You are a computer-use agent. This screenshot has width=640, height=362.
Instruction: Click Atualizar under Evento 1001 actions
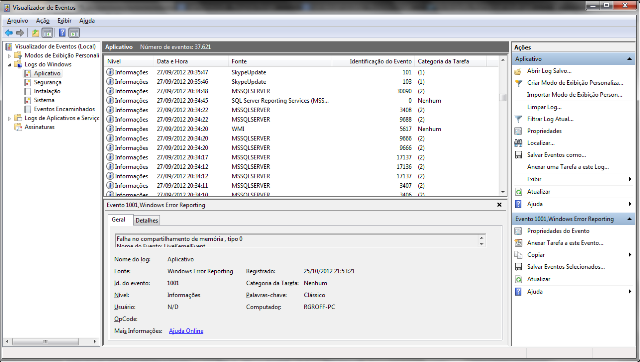[538, 279]
